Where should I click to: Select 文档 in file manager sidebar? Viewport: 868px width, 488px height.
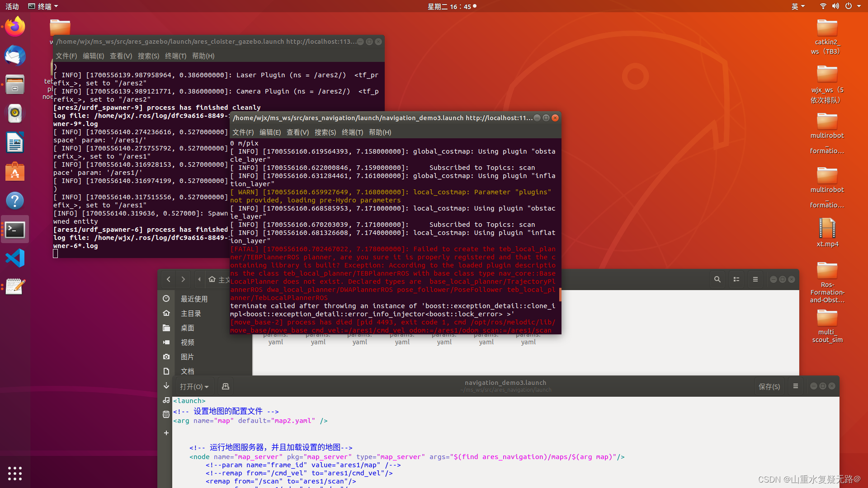[187, 371]
